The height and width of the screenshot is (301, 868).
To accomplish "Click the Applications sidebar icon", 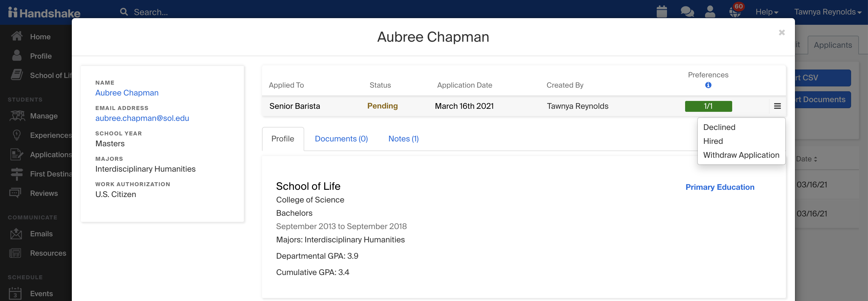I will tap(16, 154).
